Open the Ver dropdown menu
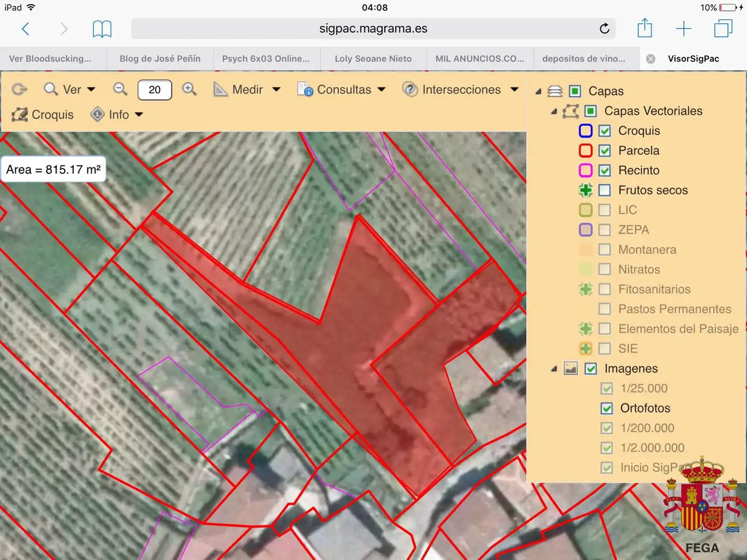The height and width of the screenshot is (560, 747). 71,89
